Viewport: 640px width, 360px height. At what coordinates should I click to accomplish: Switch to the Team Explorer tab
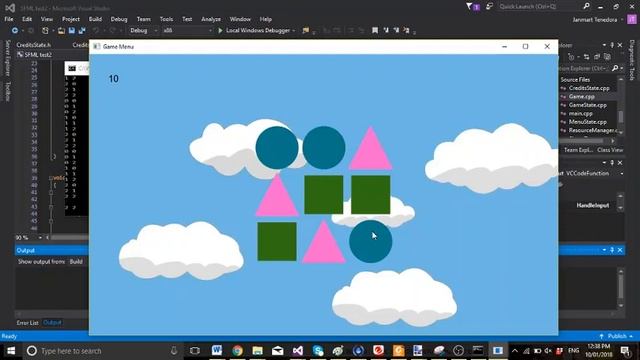coord(578,150)
